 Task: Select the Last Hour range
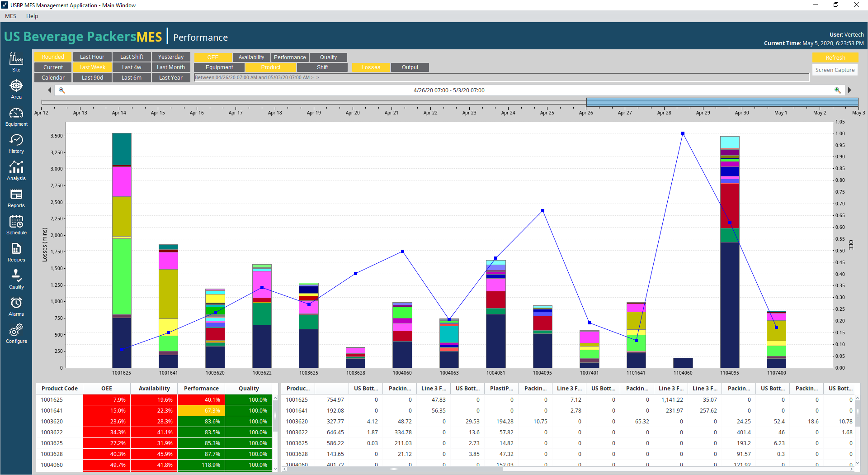(x=92, y=57)
